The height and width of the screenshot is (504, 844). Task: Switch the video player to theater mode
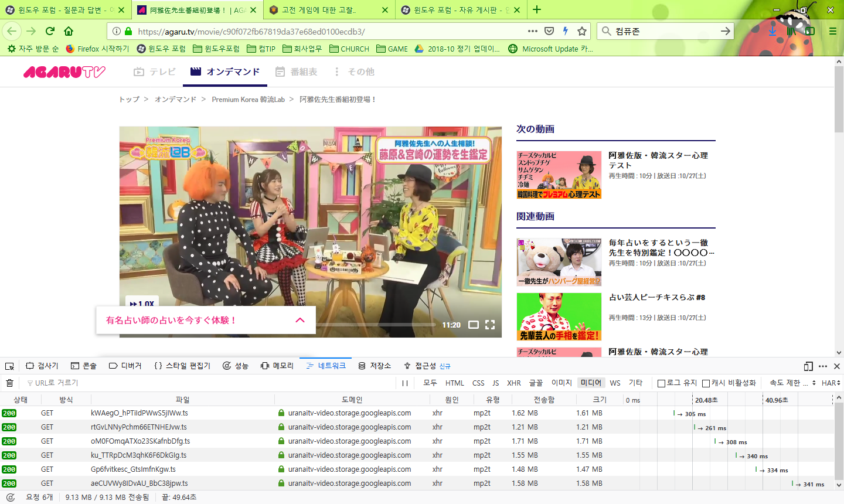pos(474,325)
